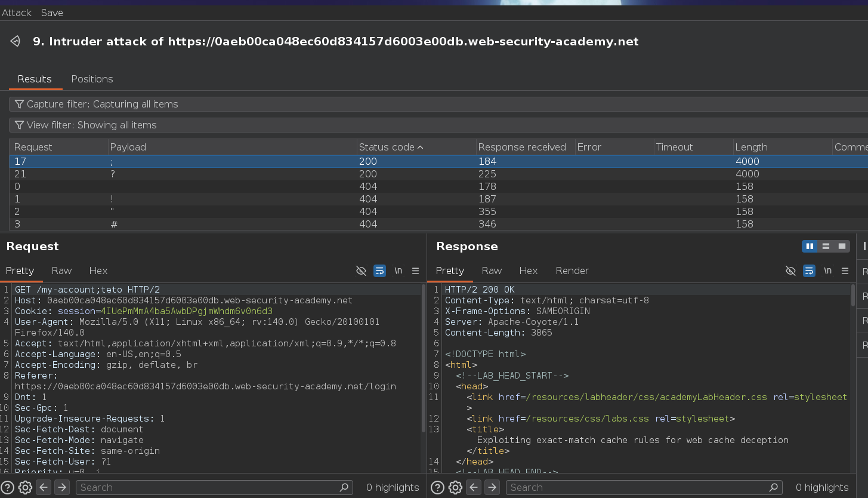868x498 pixels.
Task: Click the funnel icon of Capture filter
Action: coord(20,104)
